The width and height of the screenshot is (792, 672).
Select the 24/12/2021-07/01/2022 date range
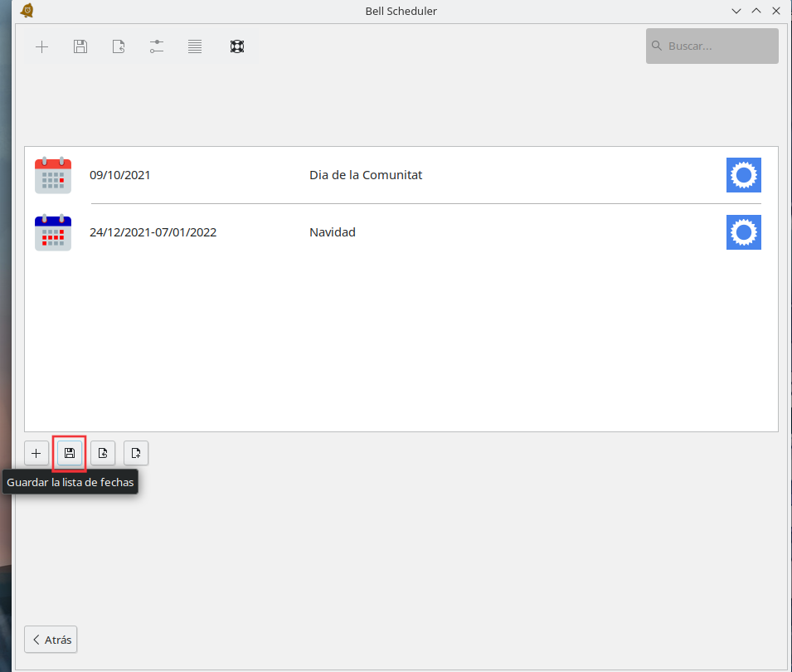tap(153, 232)
